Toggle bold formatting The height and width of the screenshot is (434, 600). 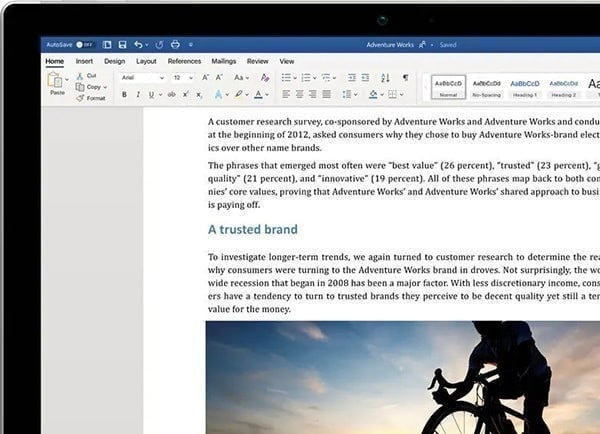tap(124, 94)
